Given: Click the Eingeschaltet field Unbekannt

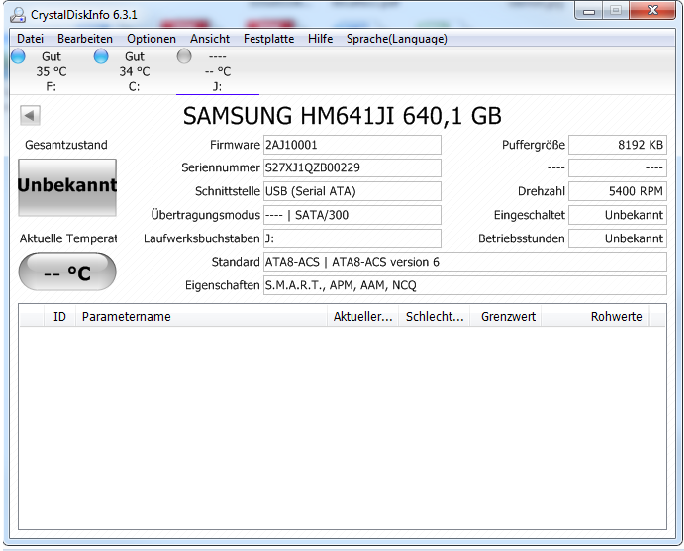Looking at the screenshot, I should tap(617, 215).
